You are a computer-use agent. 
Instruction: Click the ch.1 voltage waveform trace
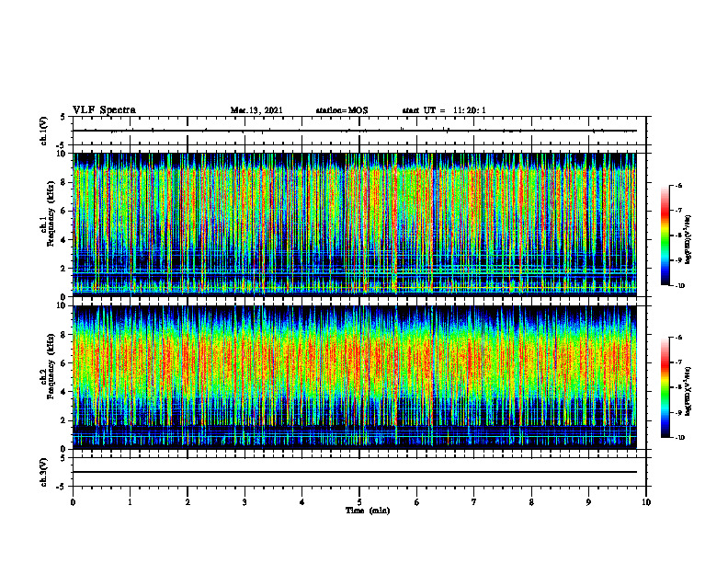click(355, 131)
